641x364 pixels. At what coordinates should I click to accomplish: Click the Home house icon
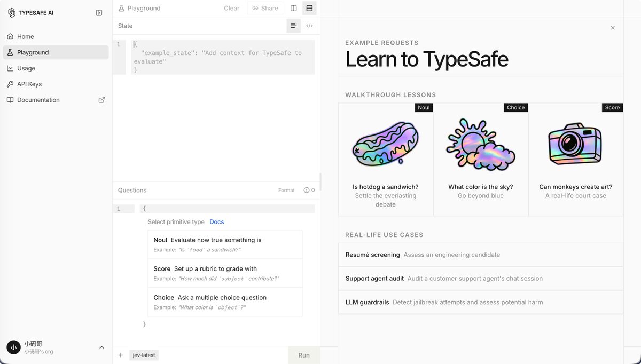(x=10, y=36)
